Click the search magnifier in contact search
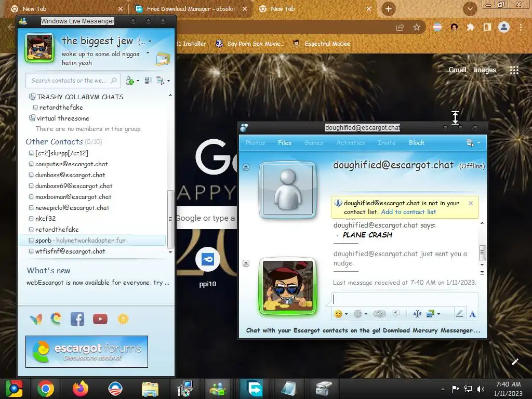 [114, 81]
